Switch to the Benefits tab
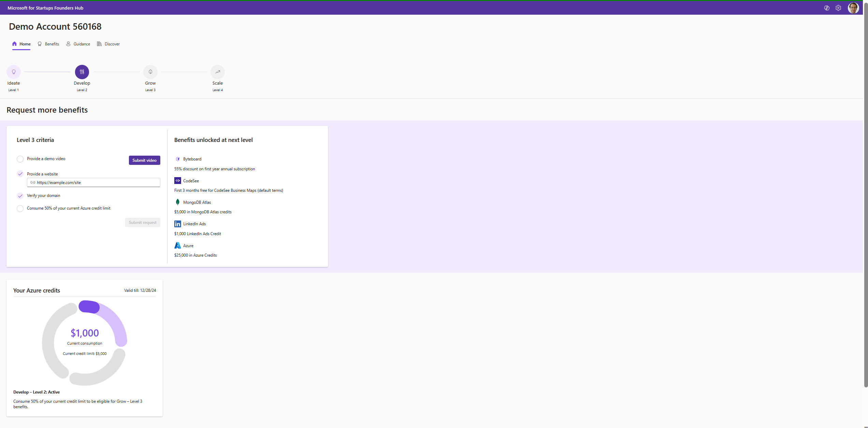868x428 pixels. 48,44
